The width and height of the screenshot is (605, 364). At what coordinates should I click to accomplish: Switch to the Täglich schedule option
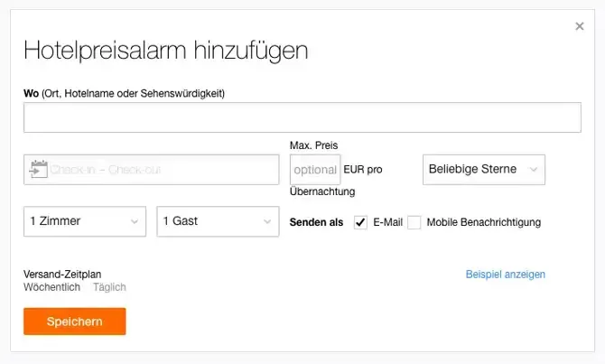109,287
